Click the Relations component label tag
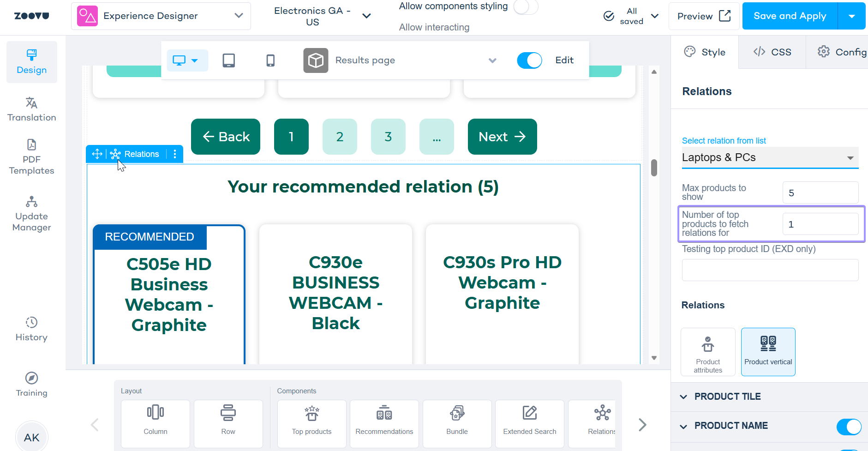This screenshot has height=451, width=868. click(135, 154)
